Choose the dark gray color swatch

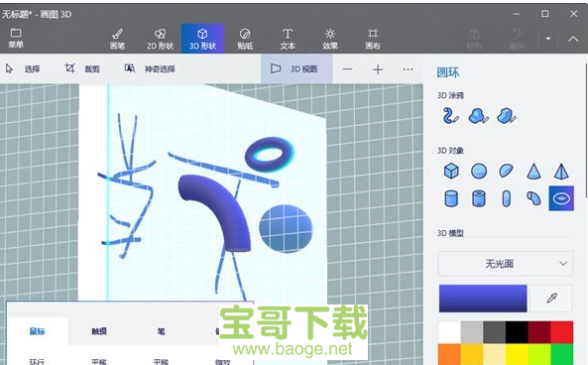pyautogui.click(x=495, y=332)
